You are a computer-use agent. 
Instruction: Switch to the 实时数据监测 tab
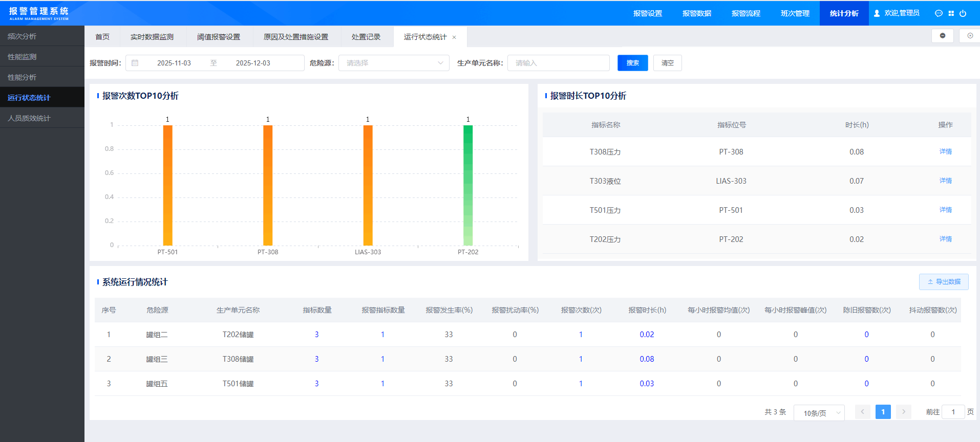point(152,37)
